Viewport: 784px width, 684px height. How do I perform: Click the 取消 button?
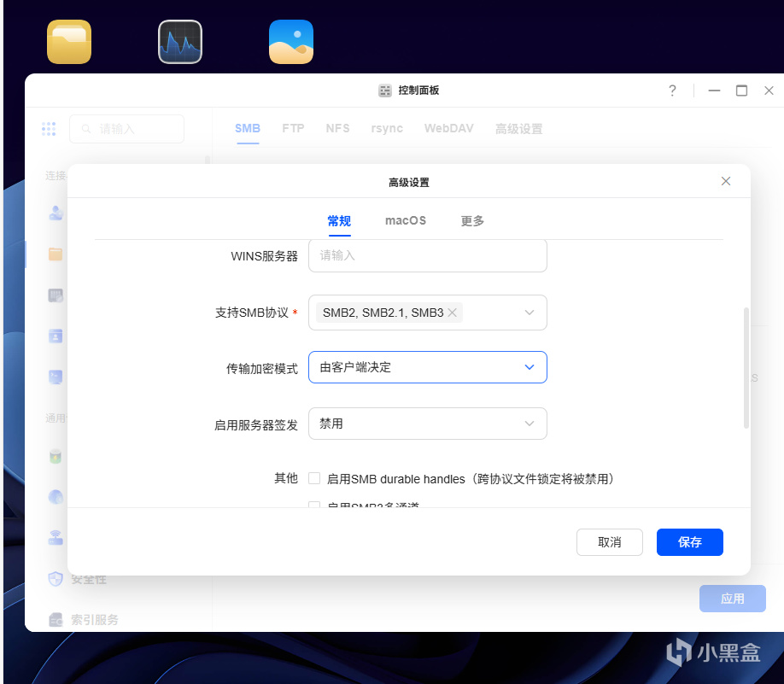(x=610, y=542)
